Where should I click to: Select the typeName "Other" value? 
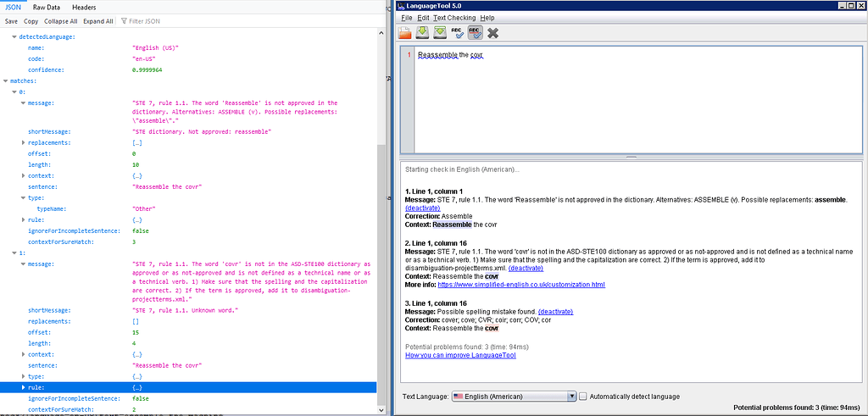point(144,208)
